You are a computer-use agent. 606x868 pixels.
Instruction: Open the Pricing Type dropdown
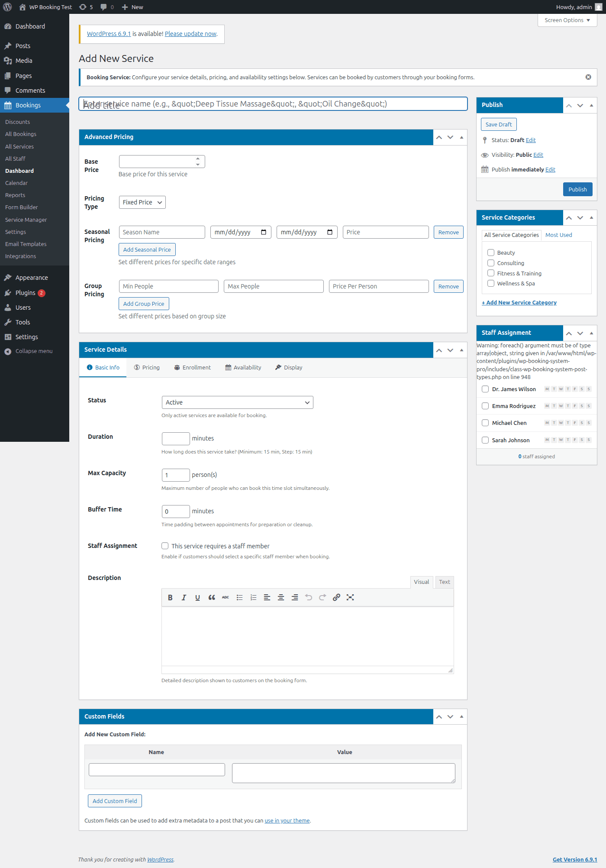pos(142,202)
